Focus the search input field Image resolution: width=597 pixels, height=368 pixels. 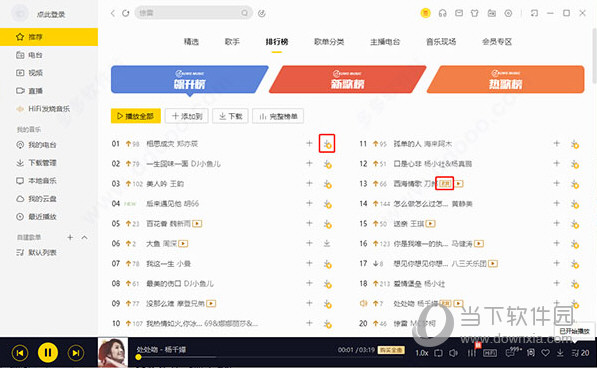[193, 13]
